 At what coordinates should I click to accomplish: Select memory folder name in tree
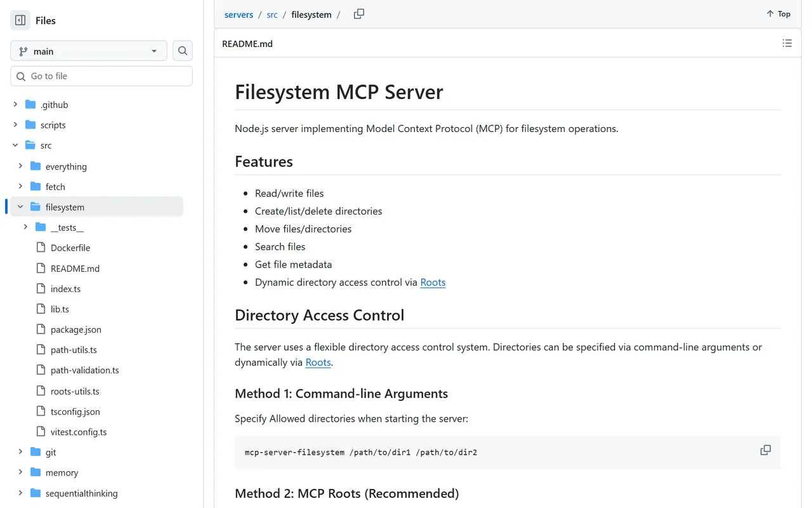point(62,472)
